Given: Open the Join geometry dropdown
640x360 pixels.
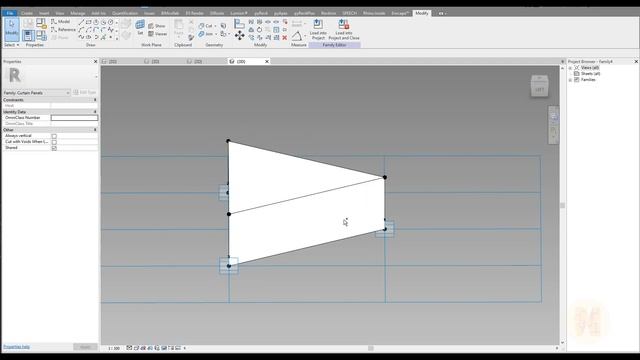Looking at the screenshot, I should click(207, 34).
